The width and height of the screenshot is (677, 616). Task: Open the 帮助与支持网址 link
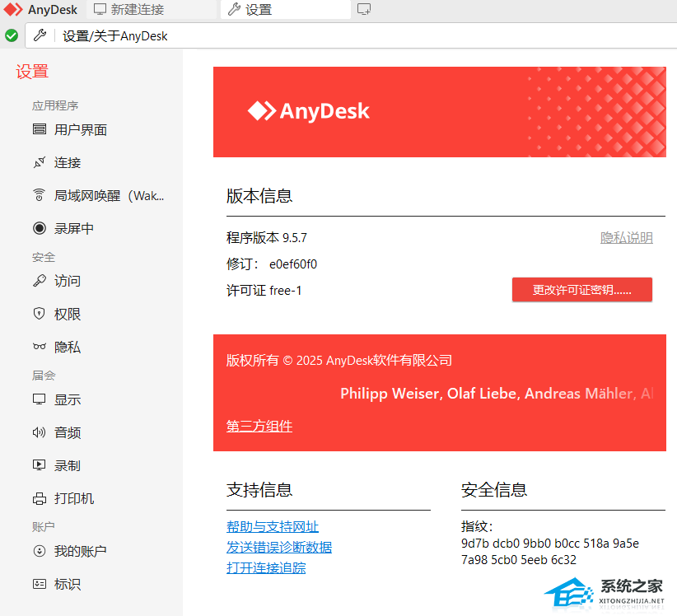273,526
